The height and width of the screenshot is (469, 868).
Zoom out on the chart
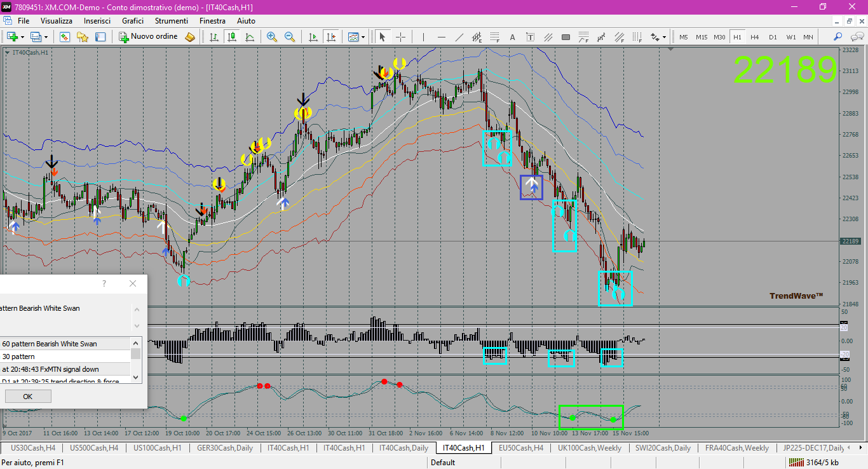(290, 37)
